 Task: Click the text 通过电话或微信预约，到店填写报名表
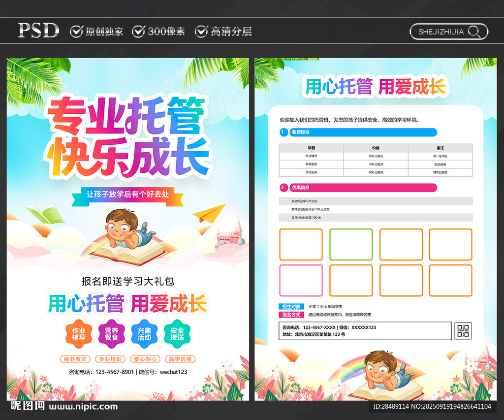(x=340, y=315)
